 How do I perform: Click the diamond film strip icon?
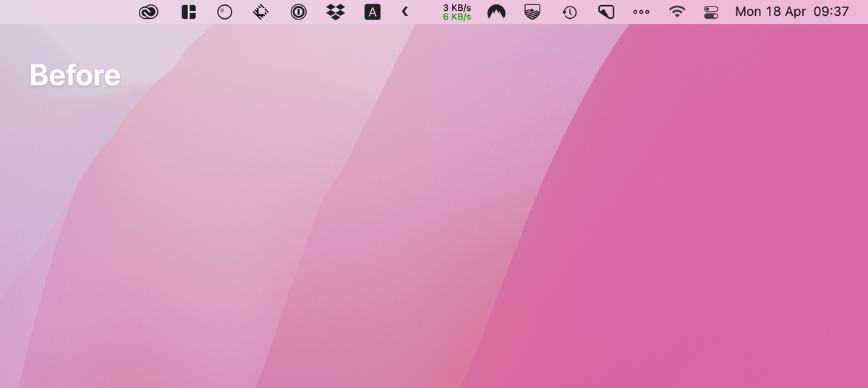(x=261, y=12)
